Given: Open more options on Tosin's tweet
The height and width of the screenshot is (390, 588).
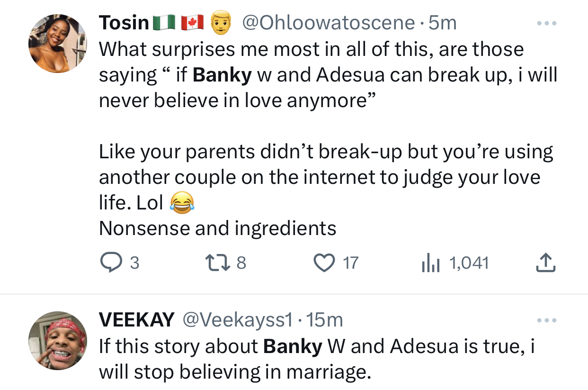Looking at the screenshot, I should coord(547,23).
